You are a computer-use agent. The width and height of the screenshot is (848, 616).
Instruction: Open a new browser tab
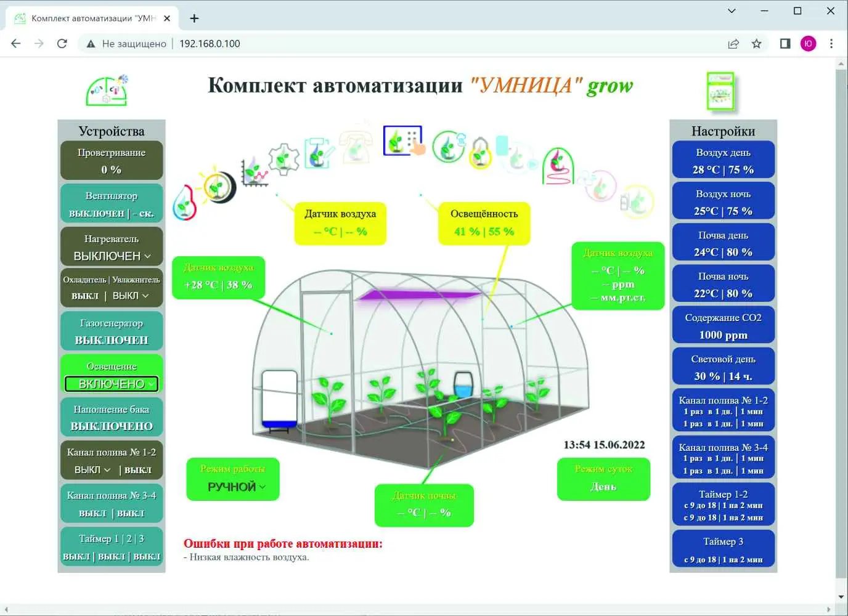click(194, 18)
